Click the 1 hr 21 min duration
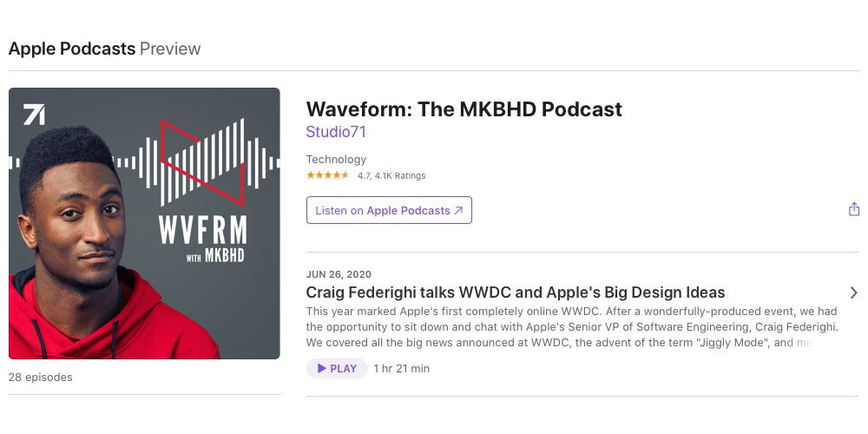 point(401,369)
